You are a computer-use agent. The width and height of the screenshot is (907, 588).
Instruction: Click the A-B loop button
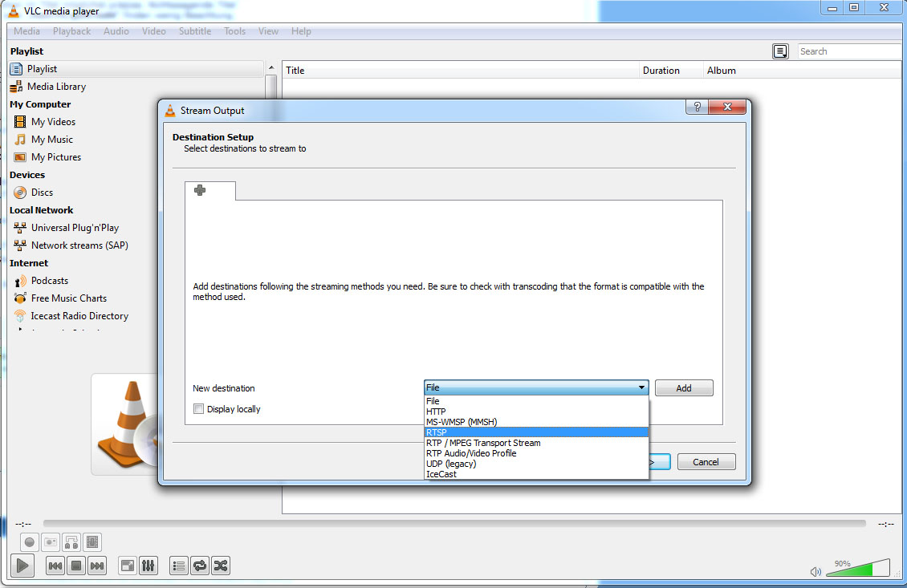click(x=71, y=542)
